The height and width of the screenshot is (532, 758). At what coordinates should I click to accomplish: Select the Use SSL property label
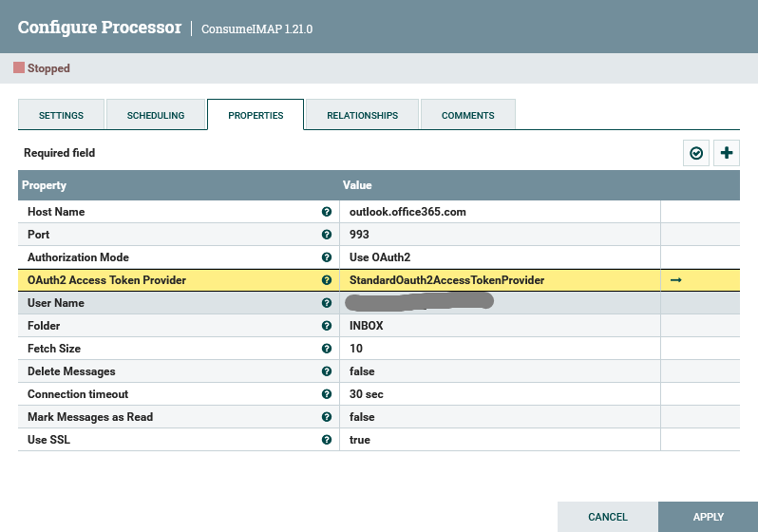[x=48, y=440]
